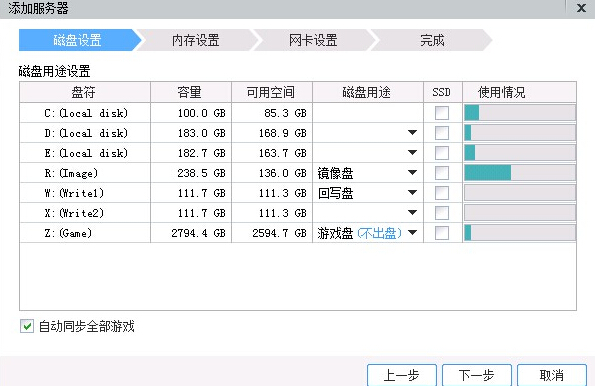Click the 不出盘 blue link
Screen dimensions: 595x386
tap(379, 233)
